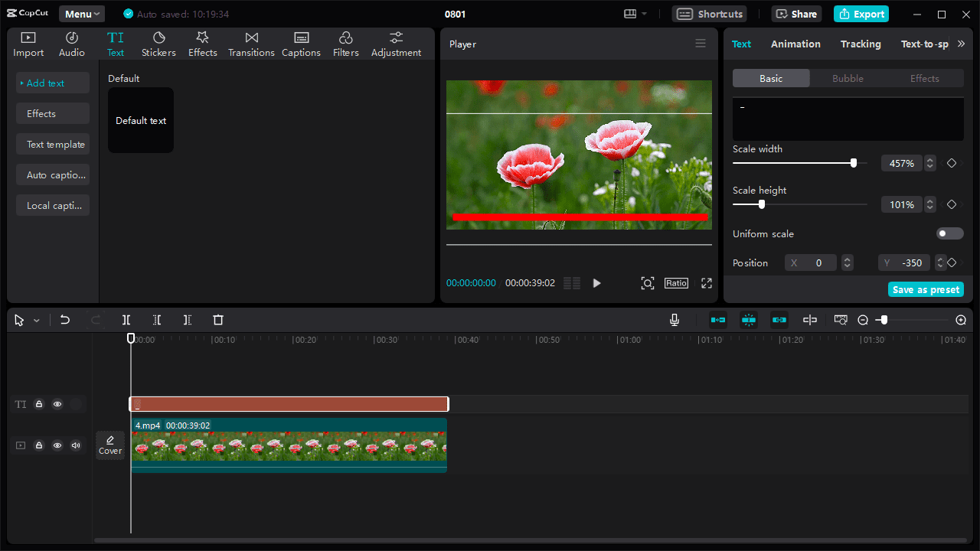Switch to the Text-to-speech tab

924,44
